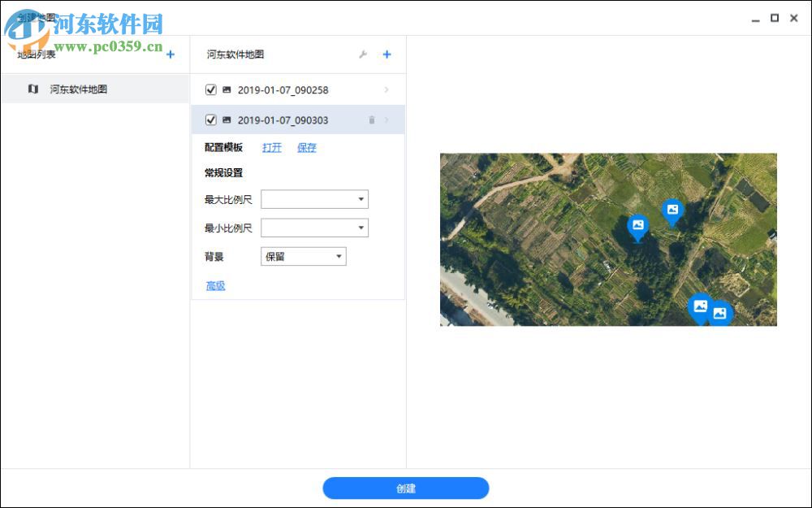Viewport: 812px width, 508px height.
Task: Add a new image group with the plus icon
Action: 387,54
